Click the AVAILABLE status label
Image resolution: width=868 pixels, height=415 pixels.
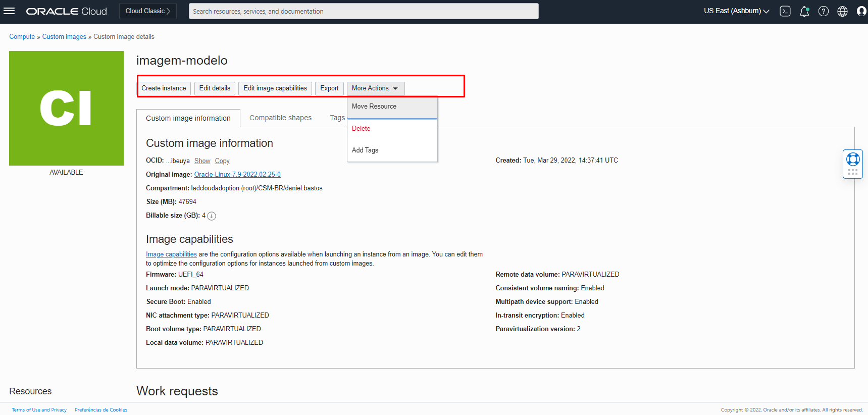coord(66,173)
